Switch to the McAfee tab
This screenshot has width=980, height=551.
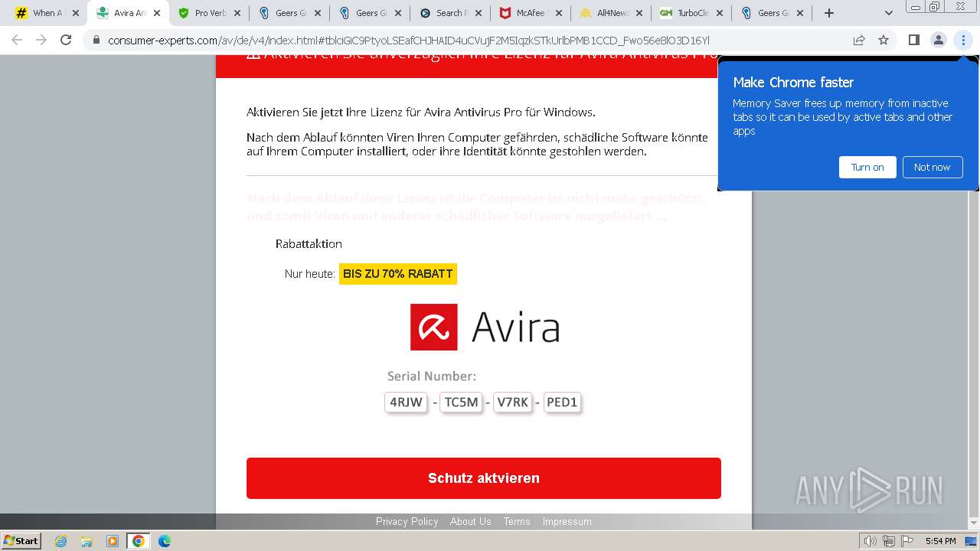point(531,13)
